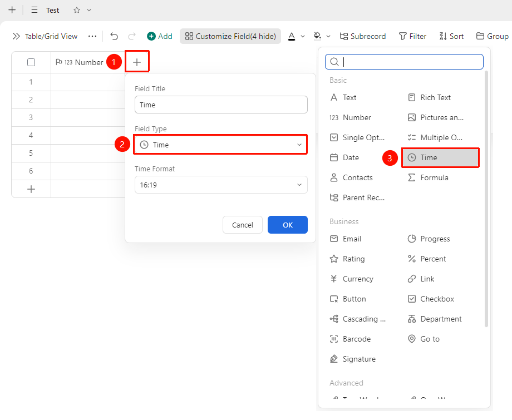The width and height of the screenshot is (512, 420).
Task: Choose the Go to field type
Action: click(x=424, y=339)
